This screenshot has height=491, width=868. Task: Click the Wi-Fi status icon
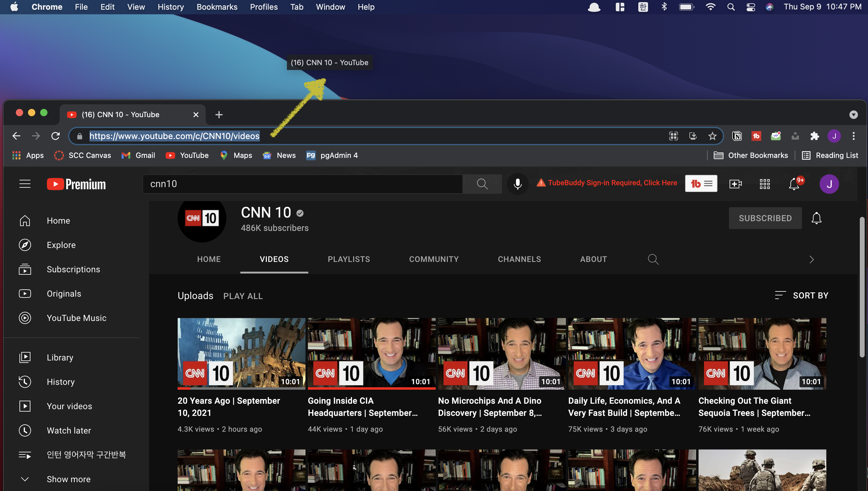pyautogui.click(x=710, y=7)
